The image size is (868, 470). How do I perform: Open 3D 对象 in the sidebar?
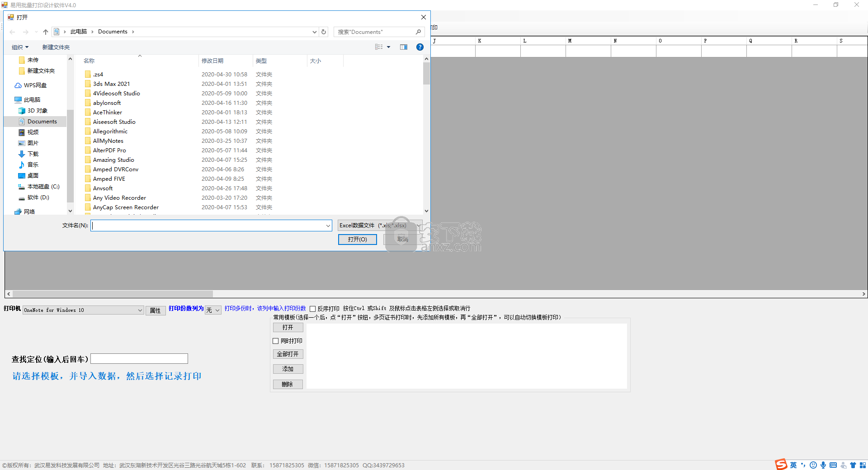pyautogui.click(x=33, y=111)
